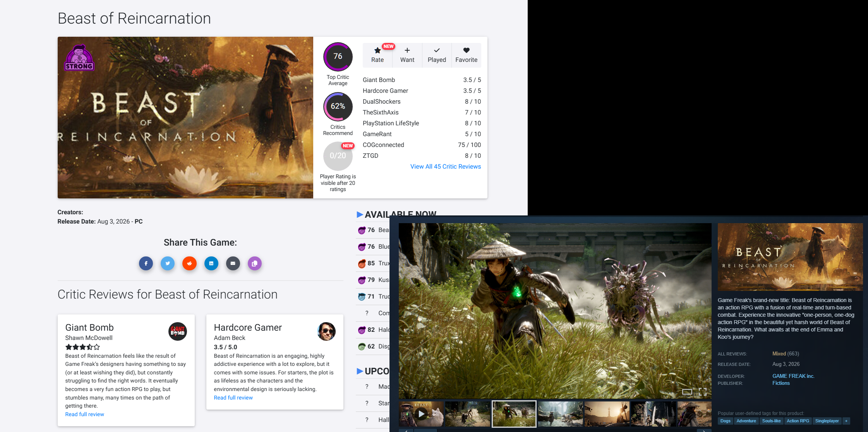The width and height of the screenshot is (868, 432).
Task: Click the Shawn McDowell author name
Action: pos(89,338)
